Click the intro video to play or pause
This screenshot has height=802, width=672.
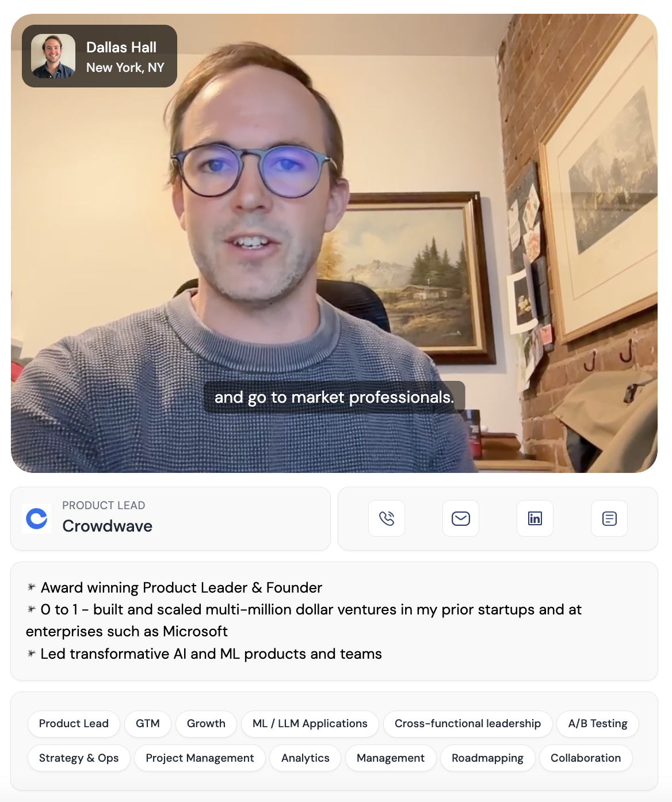[x=334, y=243]
